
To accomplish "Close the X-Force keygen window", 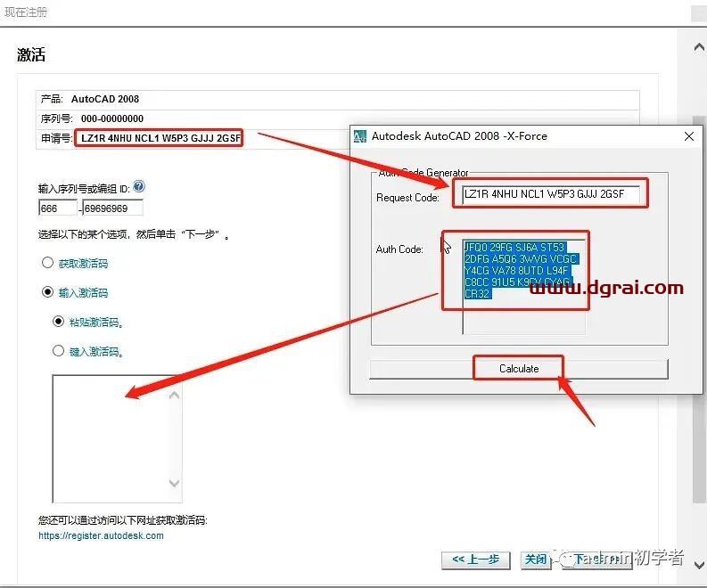I will 688,136.
